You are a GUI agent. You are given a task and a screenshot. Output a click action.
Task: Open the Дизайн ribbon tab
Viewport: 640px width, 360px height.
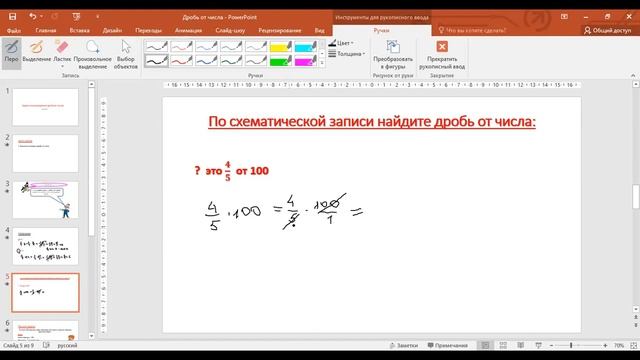click(112, 31)
